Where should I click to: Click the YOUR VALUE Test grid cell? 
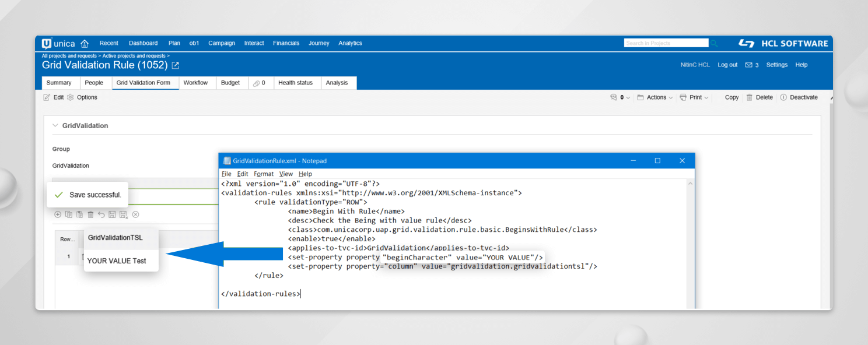[x=117, y=260]
